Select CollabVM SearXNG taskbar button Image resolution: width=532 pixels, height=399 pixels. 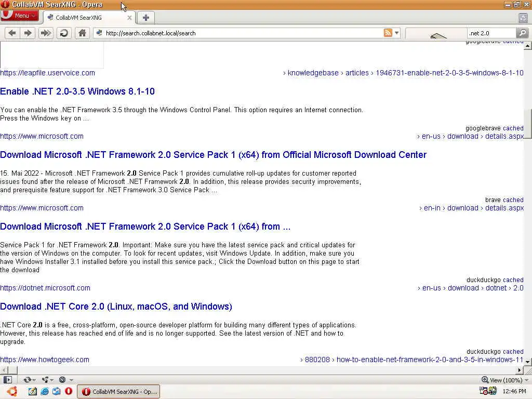tap(118, 392)
